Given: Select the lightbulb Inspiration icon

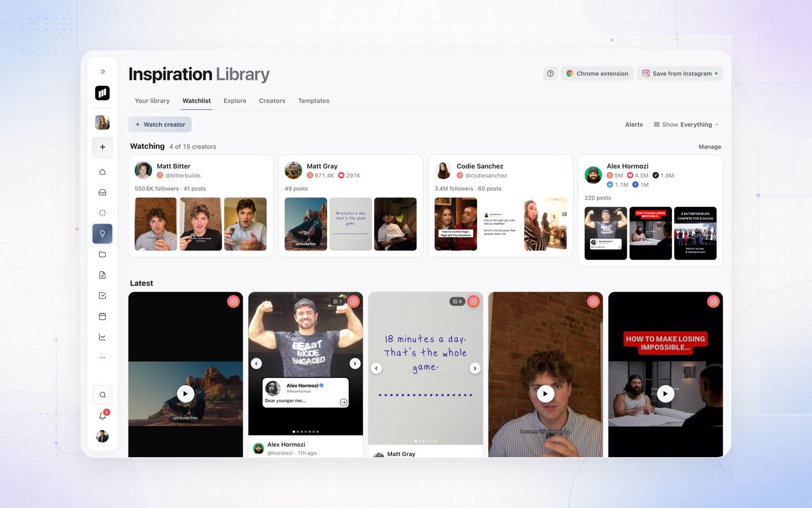Looking at the screenshot, I should [x=103, y=234].
